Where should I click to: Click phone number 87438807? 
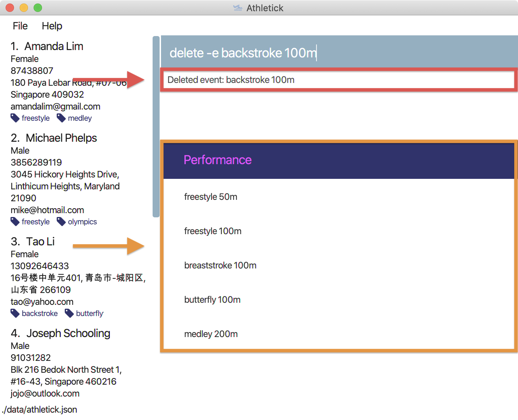click(32, 71)
